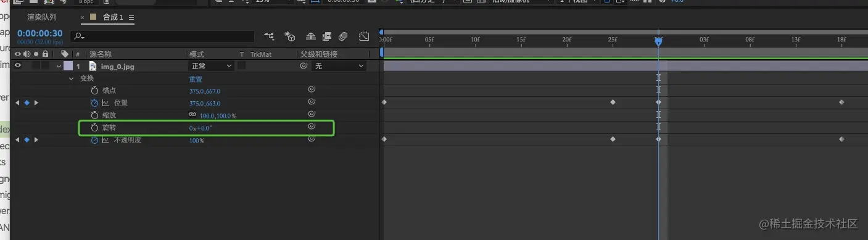Image resolution: width=868 pixels, height=240 pixels.
Task: Toggle preserve transparency T box for img_0.jpg
Action: [x=242, y=65]
